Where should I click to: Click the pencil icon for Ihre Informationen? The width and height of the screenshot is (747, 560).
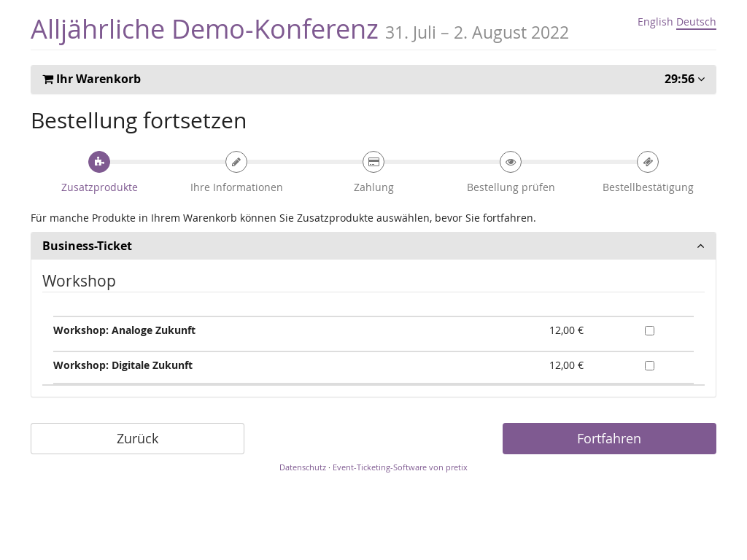tap(236, 162)
